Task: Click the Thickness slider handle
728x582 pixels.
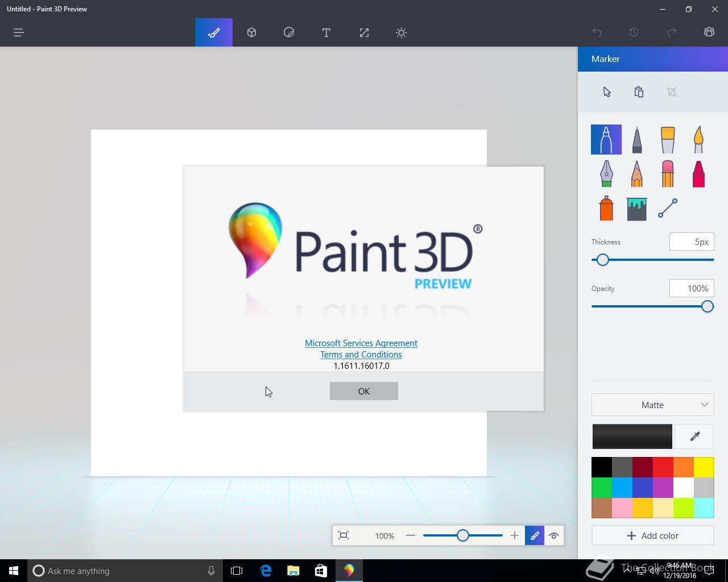Action: pyautogui.click(x=603, y=260)
